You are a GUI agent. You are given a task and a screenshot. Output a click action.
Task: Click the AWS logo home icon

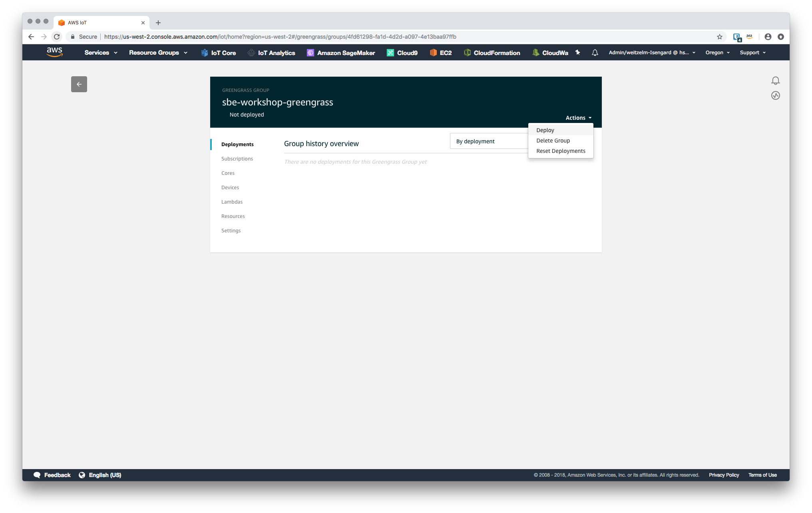point(54,52)
